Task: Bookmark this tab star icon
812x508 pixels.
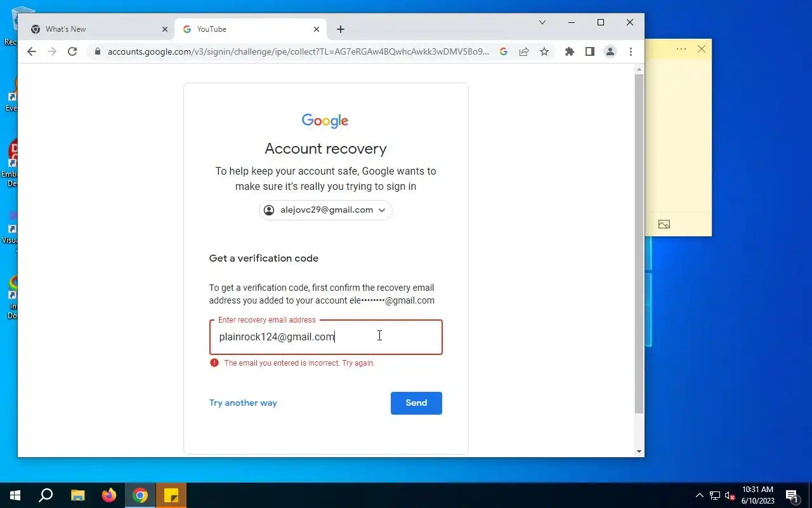Action: 544,52
